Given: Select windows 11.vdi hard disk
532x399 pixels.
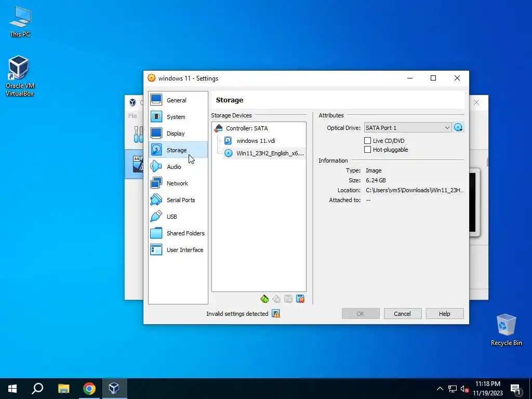Looking at the screenshot, I should [x=256, y=141].
